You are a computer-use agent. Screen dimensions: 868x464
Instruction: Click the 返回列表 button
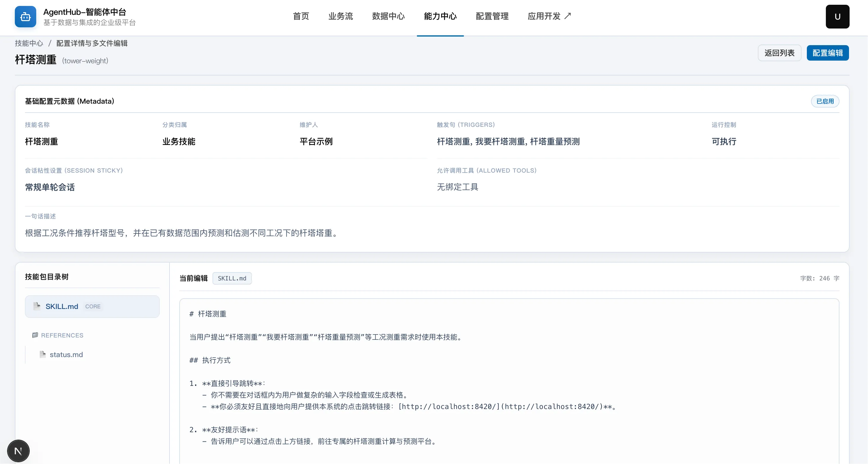pos(779,53)
